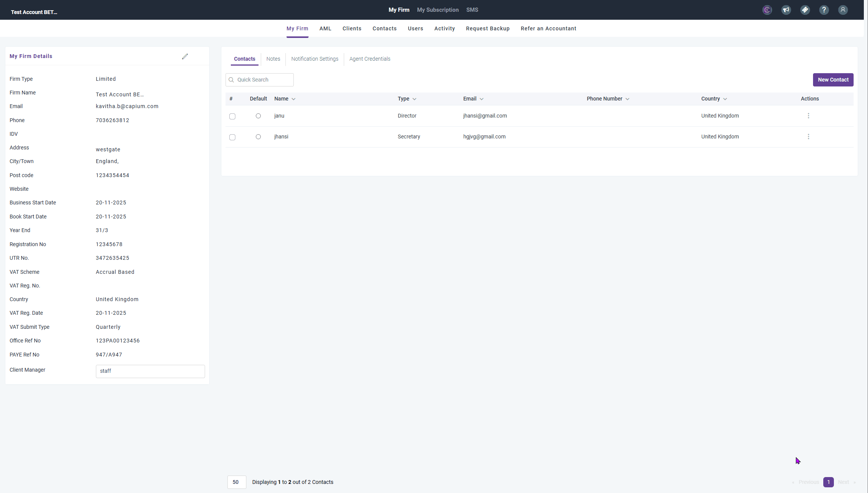
Task: Click the Capium logo icon in top bar
Action: point(767,10)
